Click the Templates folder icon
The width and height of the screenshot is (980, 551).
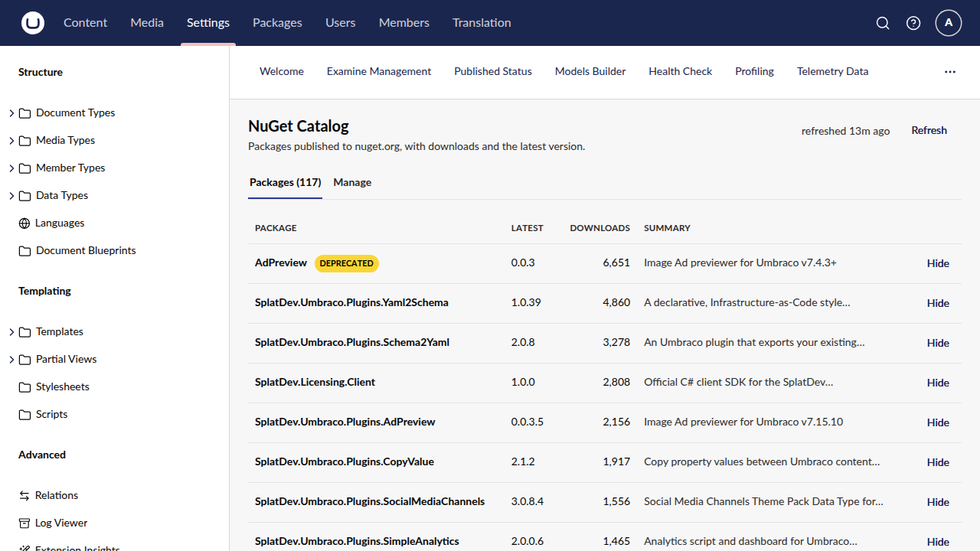pos(24,332)
